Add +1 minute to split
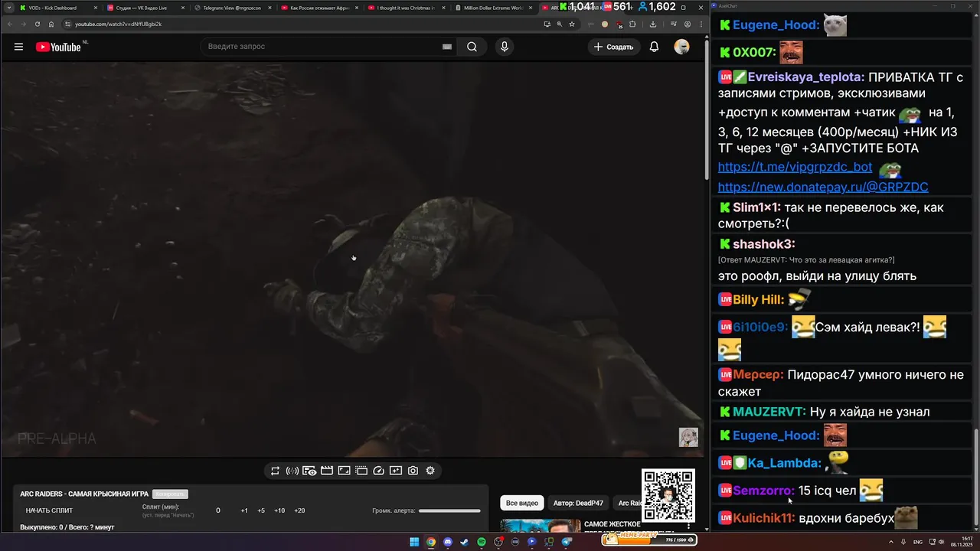980x551 pixels. point(244,510)
